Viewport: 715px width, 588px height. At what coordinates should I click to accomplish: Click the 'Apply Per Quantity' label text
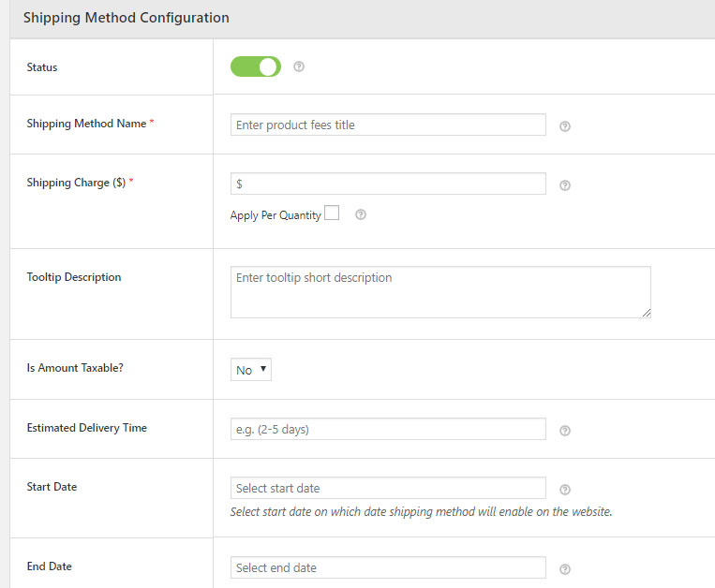click(276, 215)
